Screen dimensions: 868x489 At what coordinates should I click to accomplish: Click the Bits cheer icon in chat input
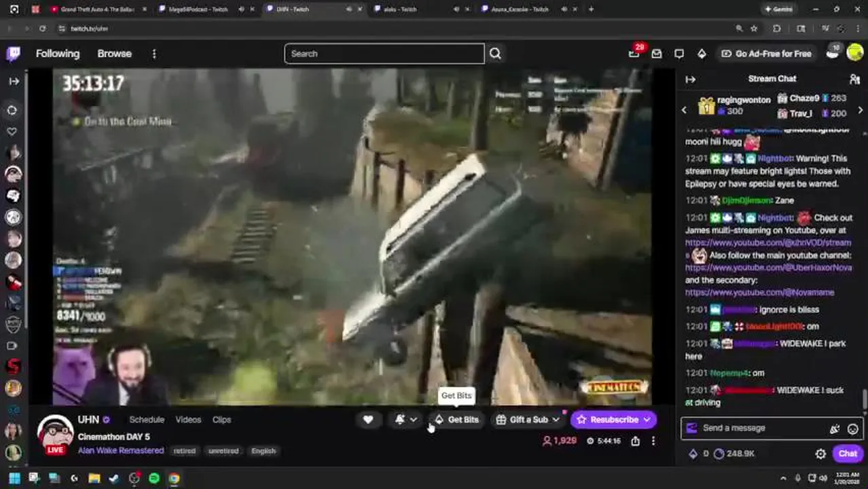(834, 429)
